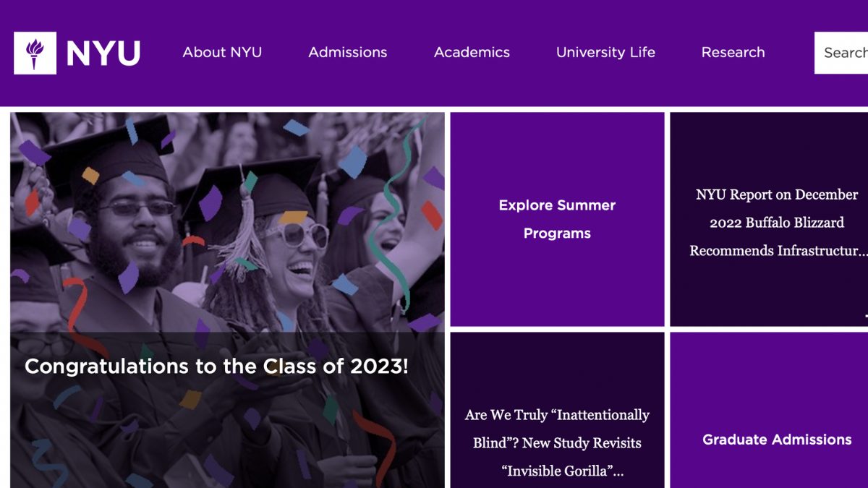Open the Explore Summer Programs tile
This screenshot has width=868, height=488.
coord(557,217)
